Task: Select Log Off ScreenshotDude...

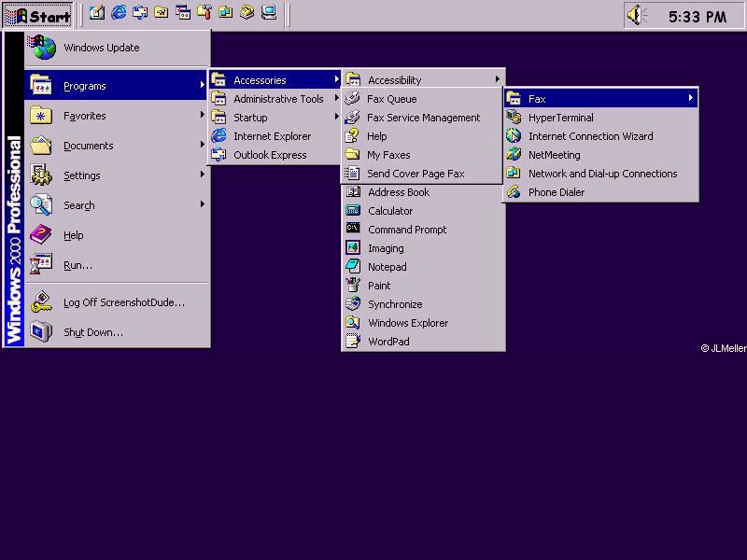Action: coord(118,302)
